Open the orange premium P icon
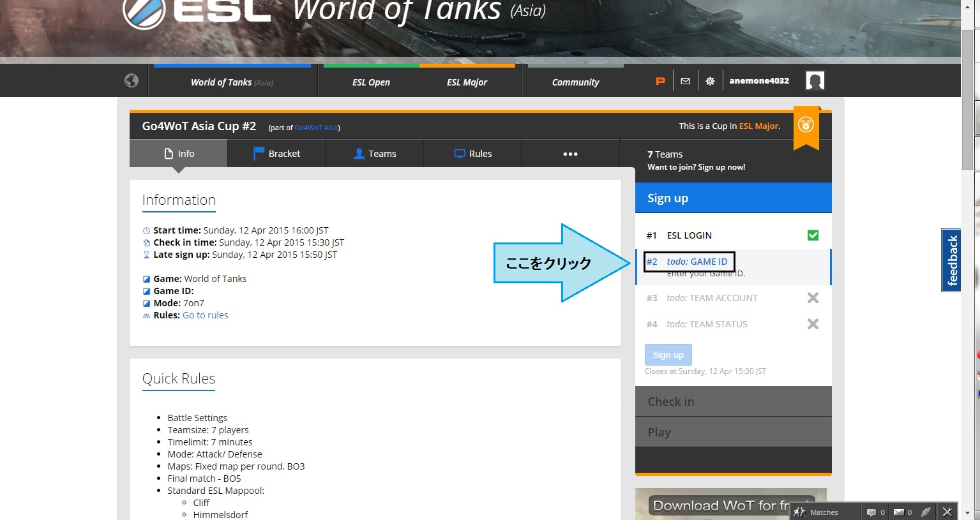Screen dimensions: 980x520 pyautogui.click(x=660, y=81)
